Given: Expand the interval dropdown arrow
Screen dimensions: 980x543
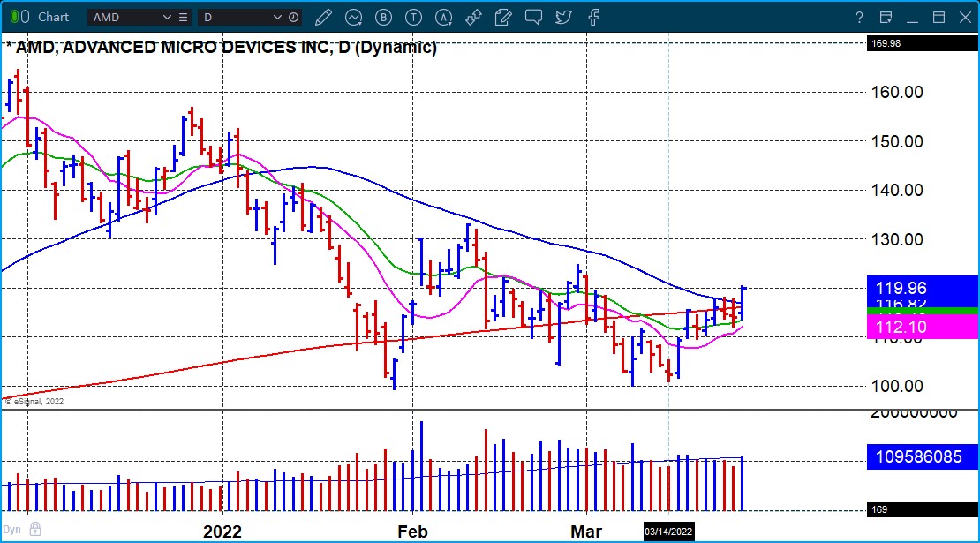Looking at the screenshot, I should click(x=277, y=18).
